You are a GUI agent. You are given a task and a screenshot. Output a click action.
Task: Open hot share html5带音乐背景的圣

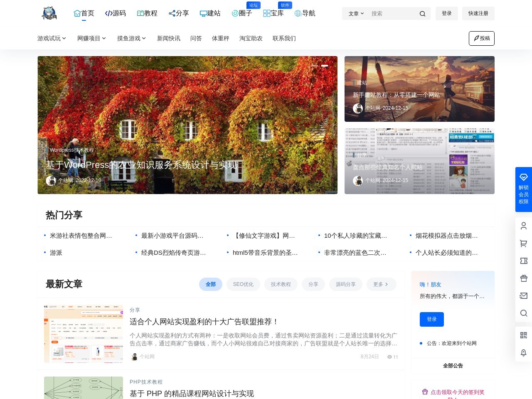click(x=265, y=253)
